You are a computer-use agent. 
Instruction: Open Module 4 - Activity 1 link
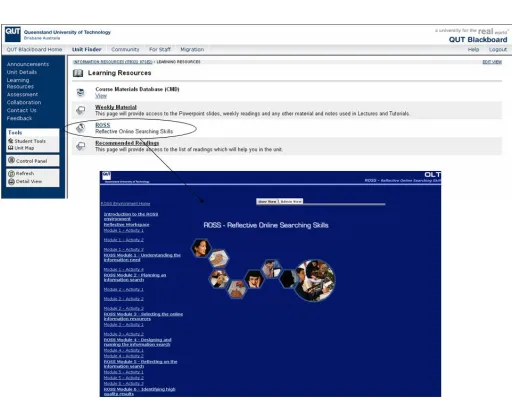pyautogui.click(x=124, y=350)
